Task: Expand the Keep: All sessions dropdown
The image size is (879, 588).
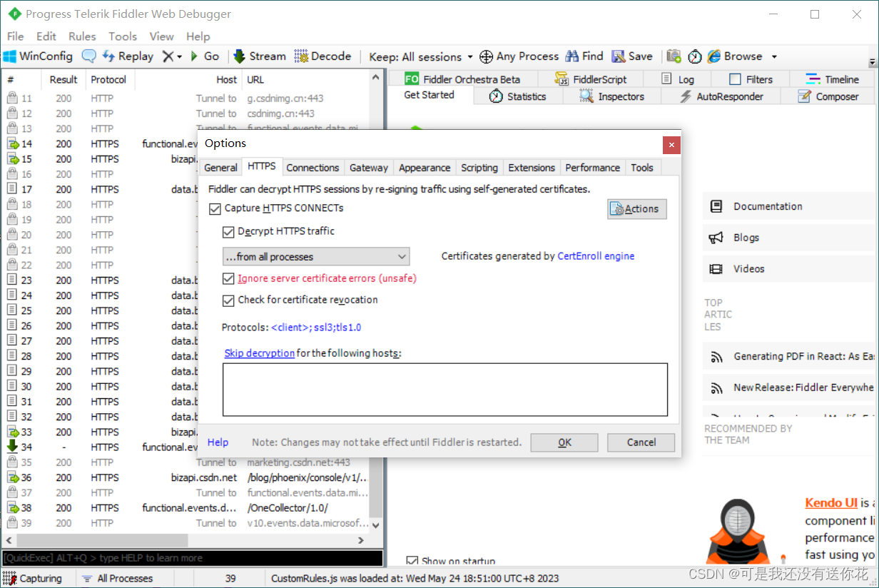Action: [x=469, y=56]
